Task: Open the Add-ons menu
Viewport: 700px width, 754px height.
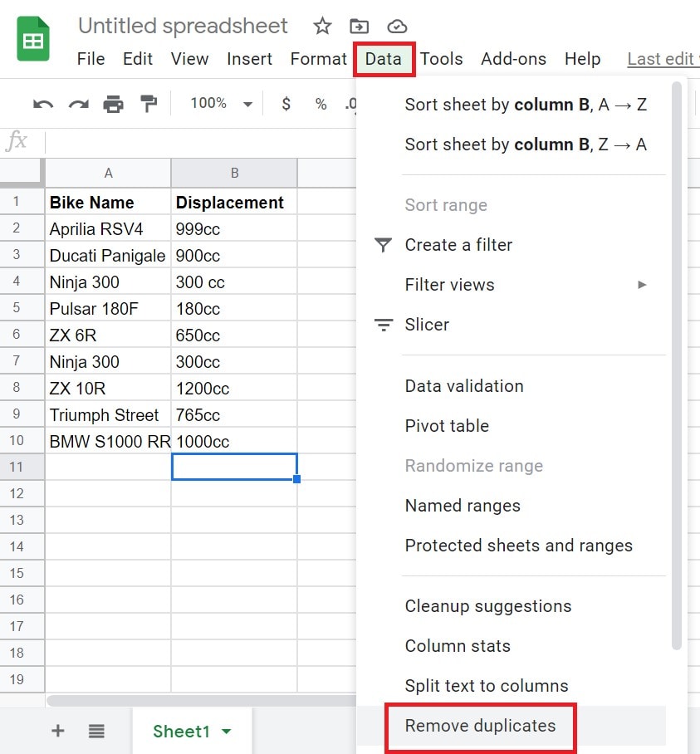Action: (x=513, y=59)
